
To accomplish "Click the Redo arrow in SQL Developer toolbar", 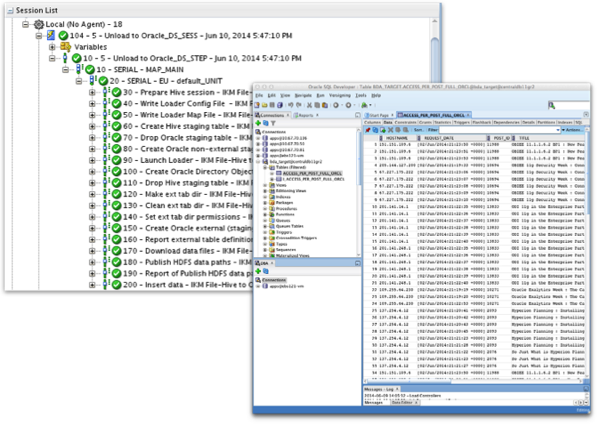I will click(x=298, y=105).
